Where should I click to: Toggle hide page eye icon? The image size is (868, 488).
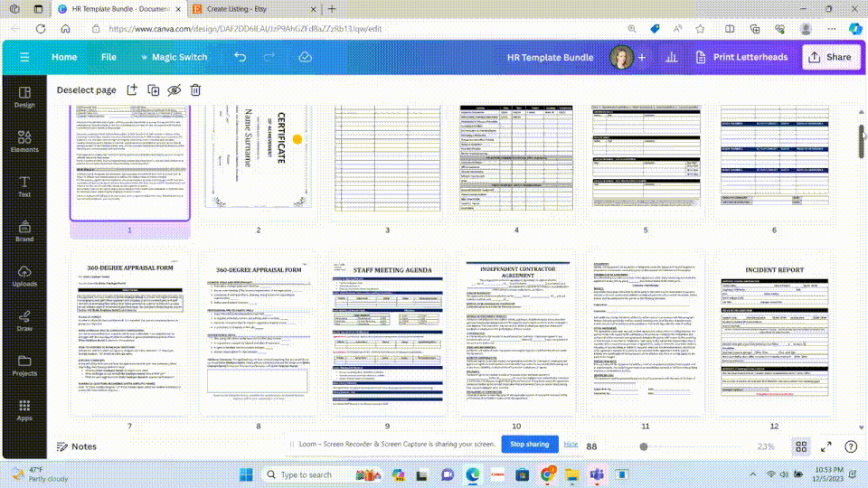175,89
